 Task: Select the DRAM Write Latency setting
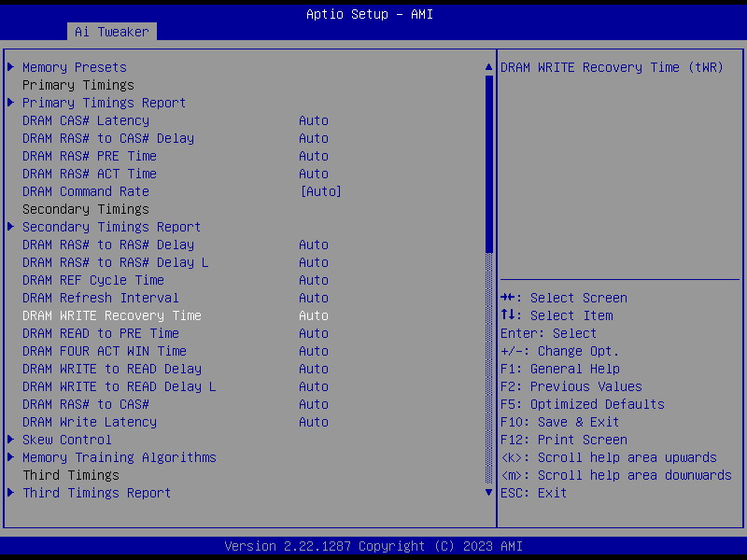coord(90,422)
